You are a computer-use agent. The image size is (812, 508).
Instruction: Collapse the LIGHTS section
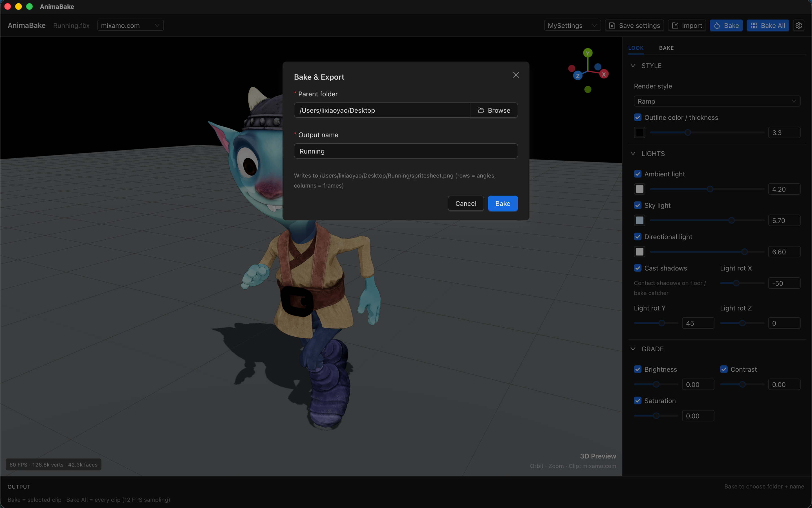point(633,154)
